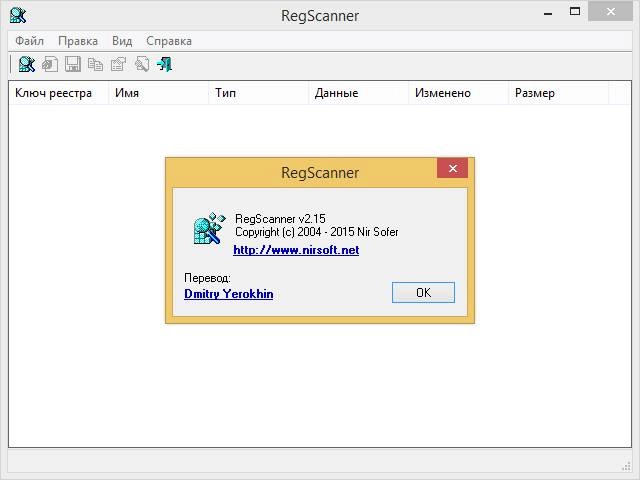Click OK in the About dialog
The width and height of the screenshot is (640, 480).
coord(423,292)
